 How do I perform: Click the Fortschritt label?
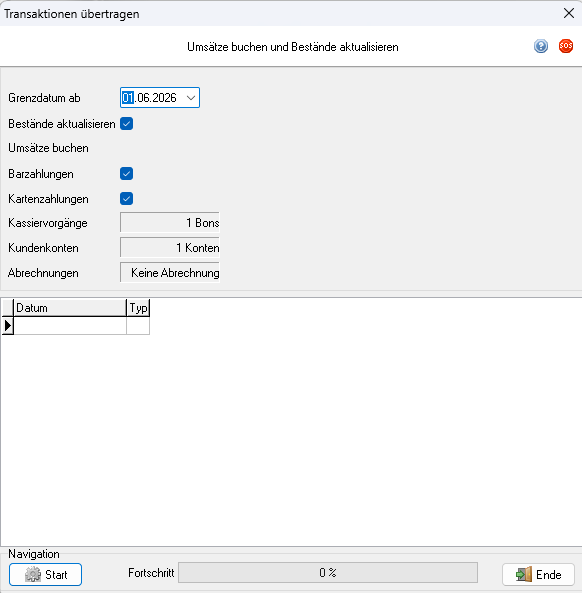[x=151, y=573]
